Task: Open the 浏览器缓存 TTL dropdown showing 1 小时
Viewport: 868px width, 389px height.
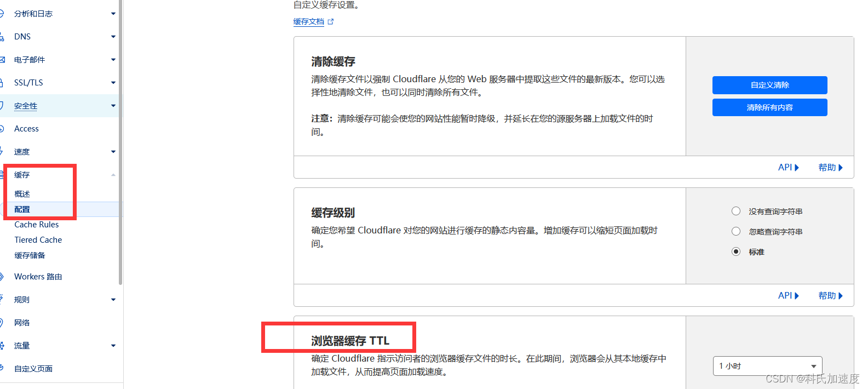Action: click(767, 366)
